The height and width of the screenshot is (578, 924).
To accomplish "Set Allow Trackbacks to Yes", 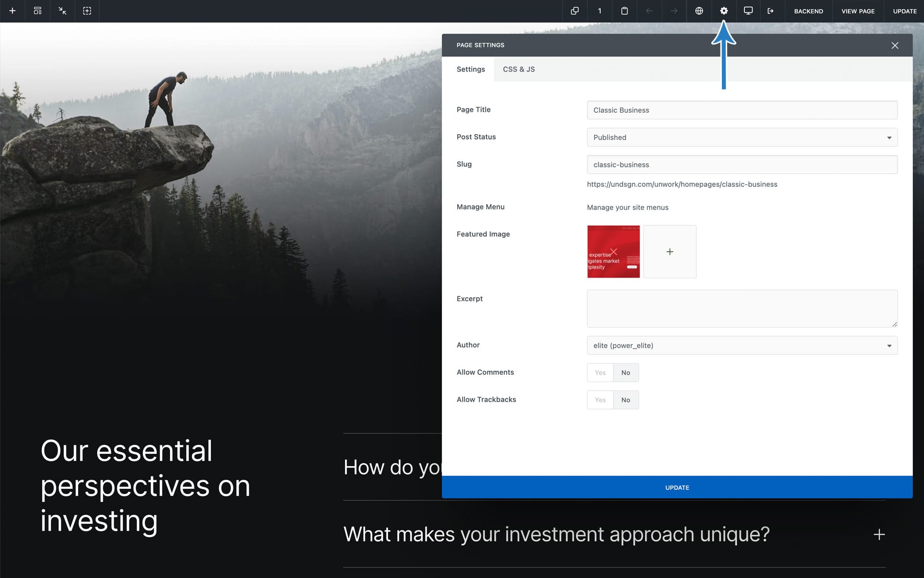I will (x=600, y=400).
